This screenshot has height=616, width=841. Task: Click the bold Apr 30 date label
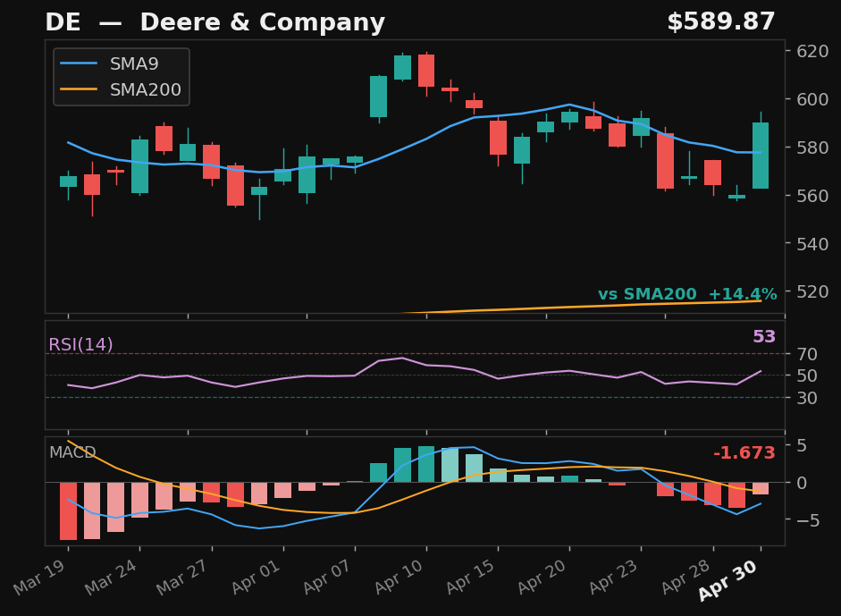pyautogui.click(x=729, y=579)
